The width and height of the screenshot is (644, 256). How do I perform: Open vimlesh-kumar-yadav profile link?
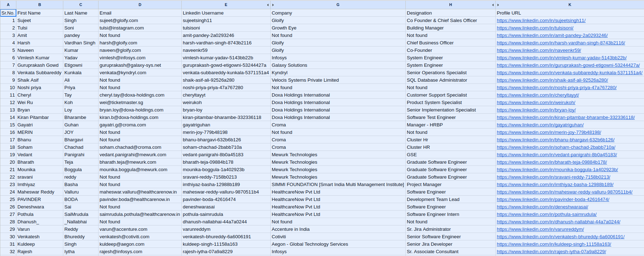(x=561, y=58)
